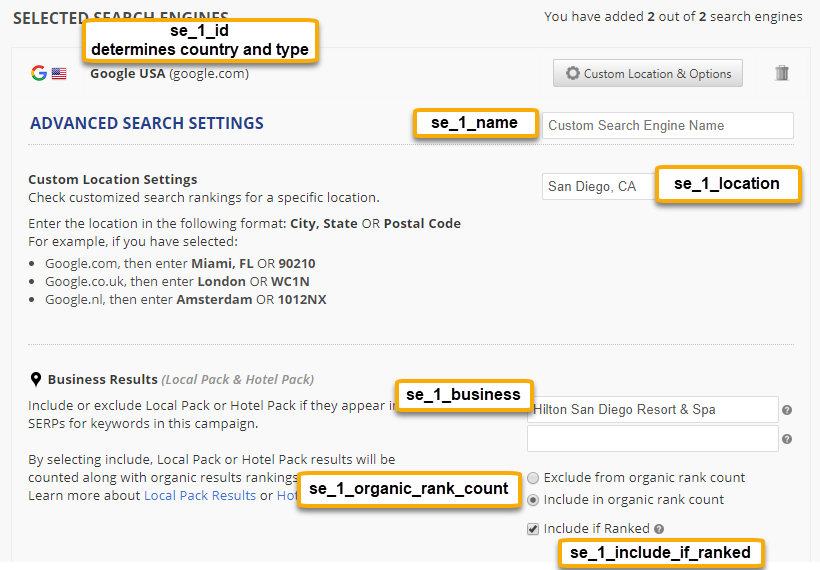Click the Advanced Search Settings heading
This screenshot has height=570, width=820.
tap(147, 124)
